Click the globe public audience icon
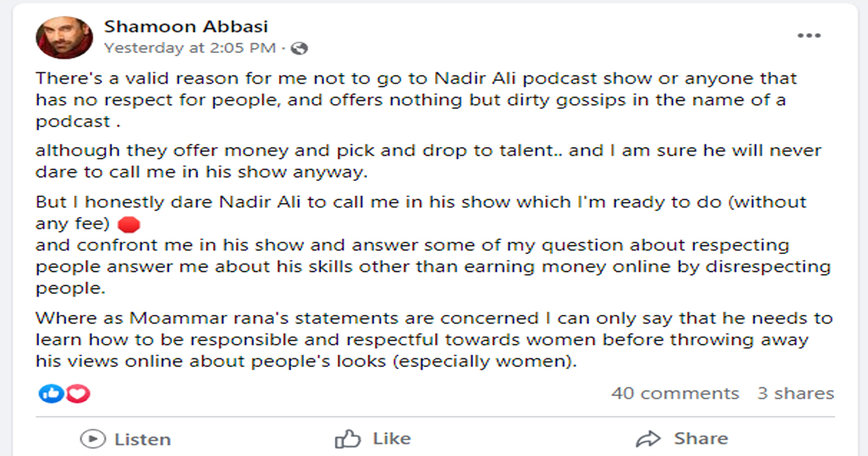Screen dimensions: 868x456 pos(300,48)
